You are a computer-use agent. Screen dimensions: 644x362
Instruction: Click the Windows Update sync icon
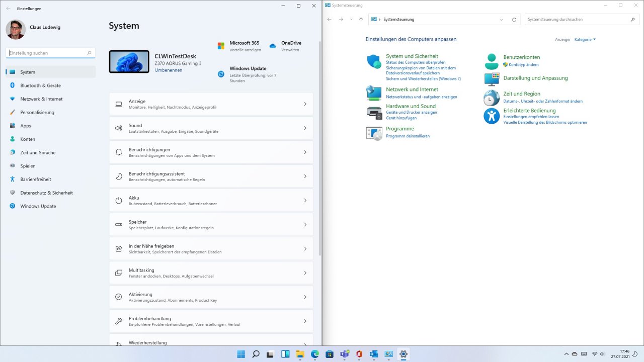tap(221, 74)
